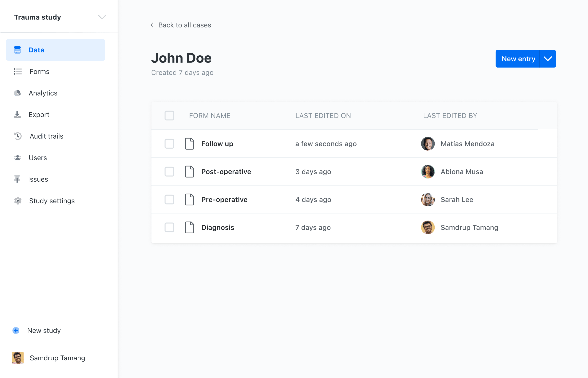Open the Data section icon
The width and height of the screenshot is (588, 378).
[17, 50]
